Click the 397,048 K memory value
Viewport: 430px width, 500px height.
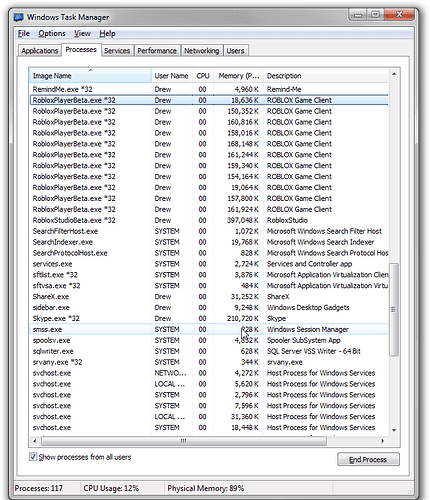tap(243, 220)
